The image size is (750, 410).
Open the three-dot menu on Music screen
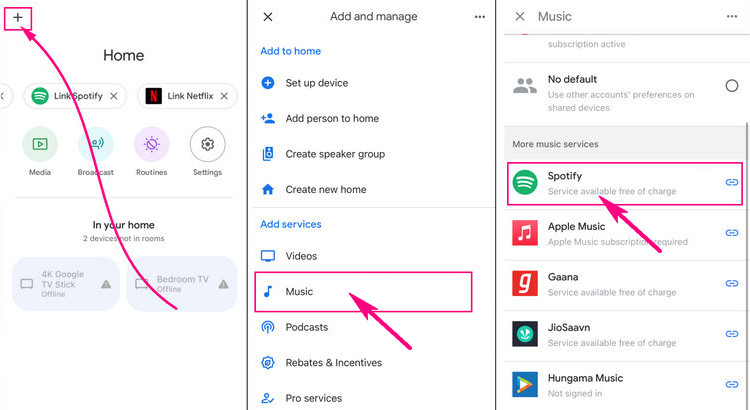click(732, 17)
